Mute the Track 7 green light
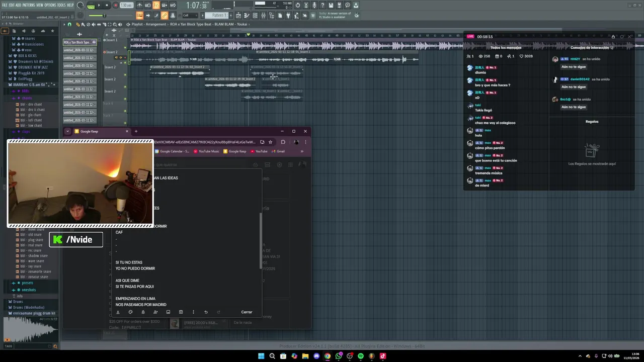Image resolution: width=644 pixels, height=362 pixels. [125, 123]
